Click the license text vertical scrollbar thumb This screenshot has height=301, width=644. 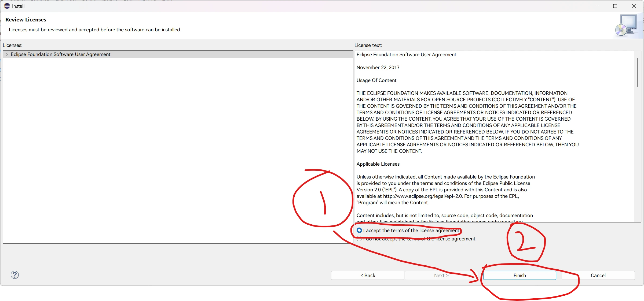pos(638,72)
